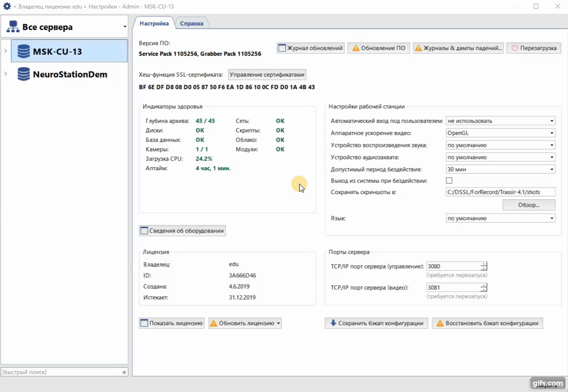Viewport: 568px width, 392px height.
Task: Open Устройство аудиозахвата dropdown
Action: 501,157
